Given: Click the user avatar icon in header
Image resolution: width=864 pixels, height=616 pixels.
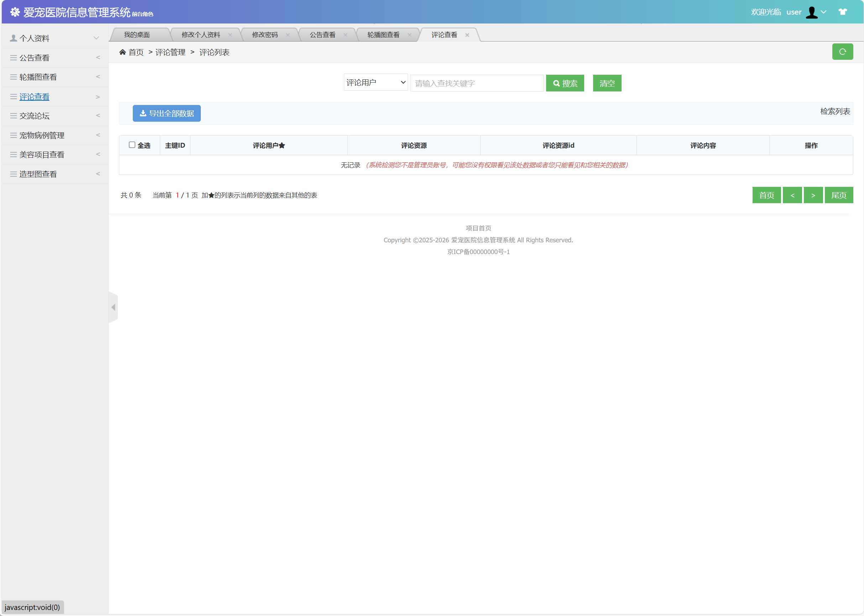Looking at the screenshot, I should pyautogui.click(x=812, y=12).
